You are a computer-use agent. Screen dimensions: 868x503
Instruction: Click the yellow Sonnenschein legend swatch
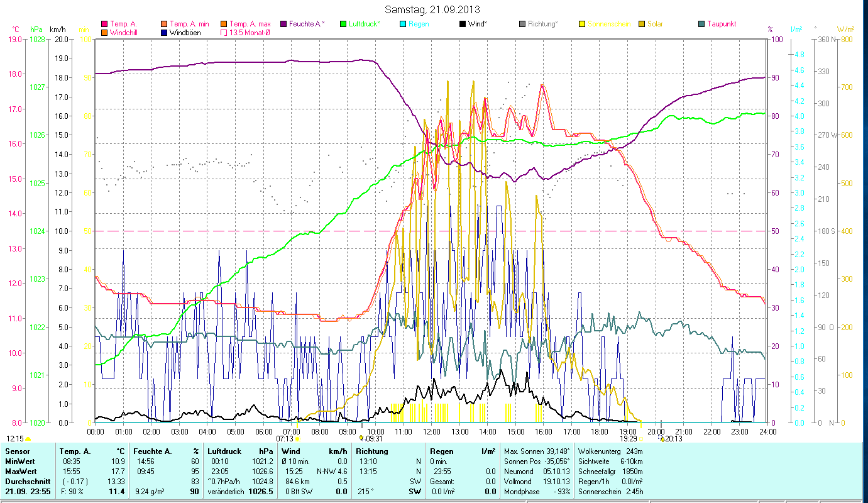coord(582,25)
